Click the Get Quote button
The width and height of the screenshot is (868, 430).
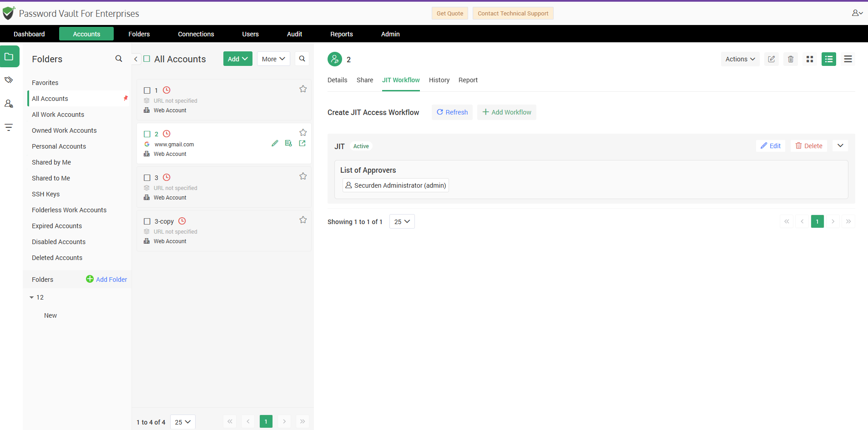click(450, 13)
